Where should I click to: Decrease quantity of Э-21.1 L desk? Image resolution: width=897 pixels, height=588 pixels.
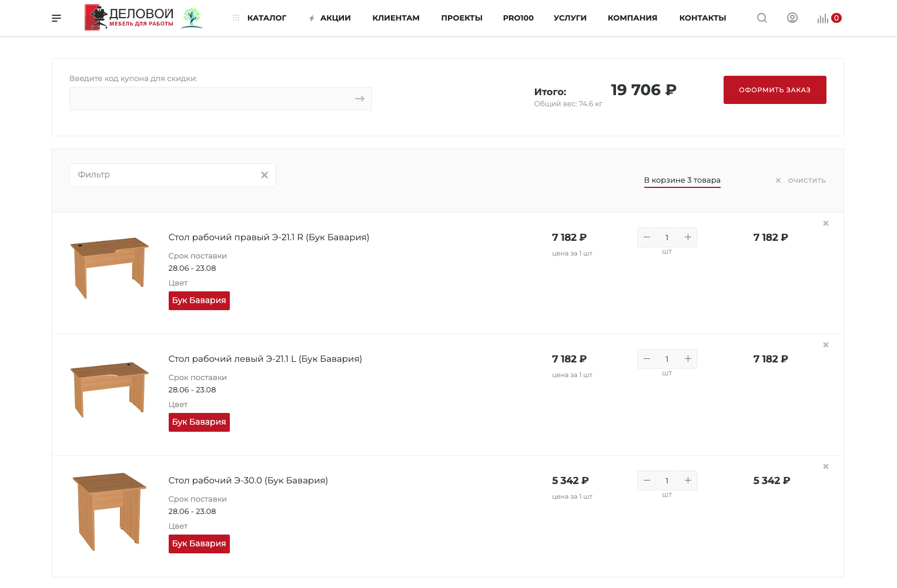click(647, 359)
